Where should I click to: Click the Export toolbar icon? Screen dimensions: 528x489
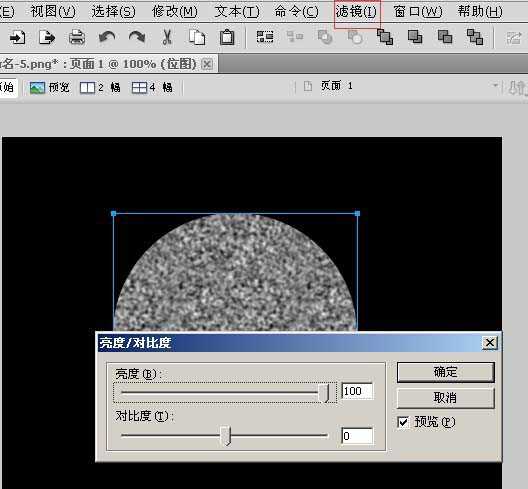[47, 37]
